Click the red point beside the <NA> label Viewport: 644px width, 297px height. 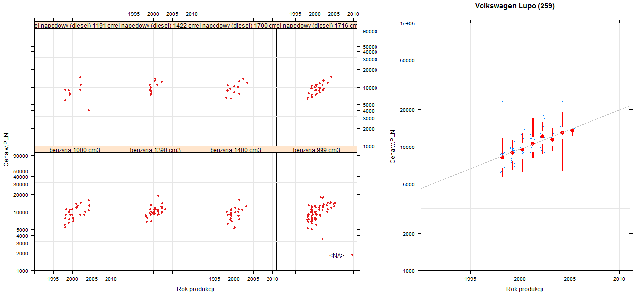(352, 255)
